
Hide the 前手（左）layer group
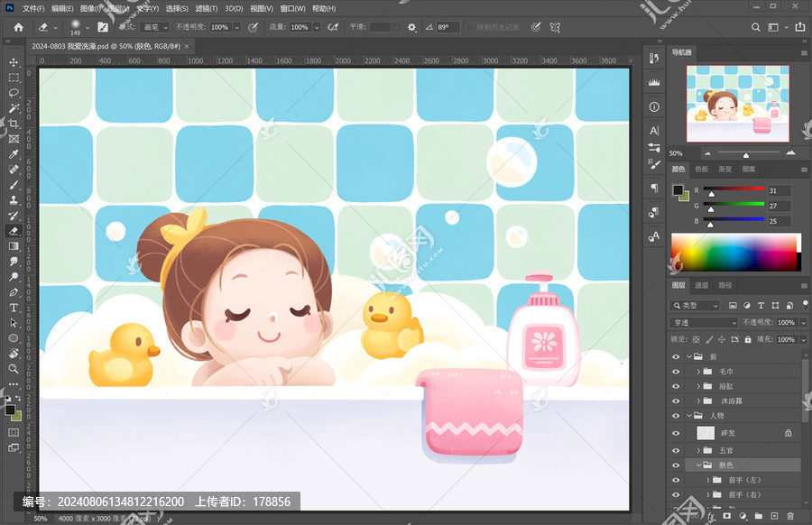676,481
